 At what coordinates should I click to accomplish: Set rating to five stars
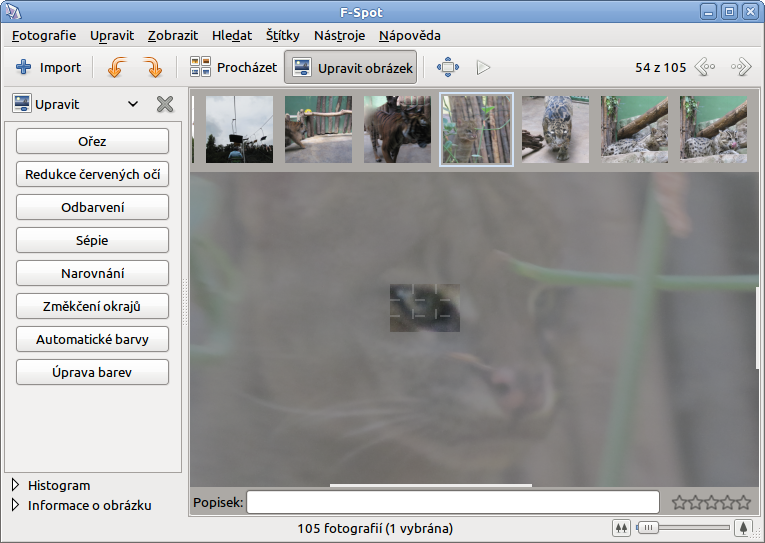pos(744,502)
